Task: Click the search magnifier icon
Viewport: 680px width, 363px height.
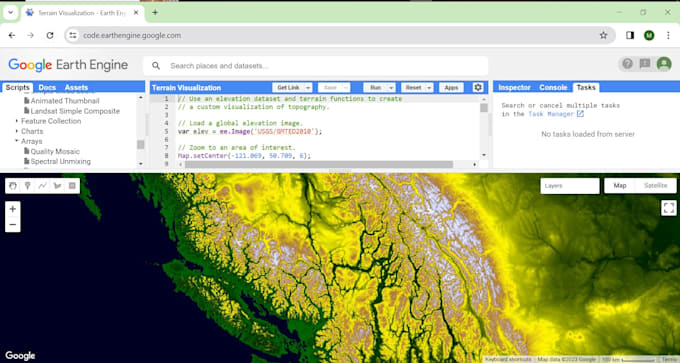Action: [x=156, y=66]
